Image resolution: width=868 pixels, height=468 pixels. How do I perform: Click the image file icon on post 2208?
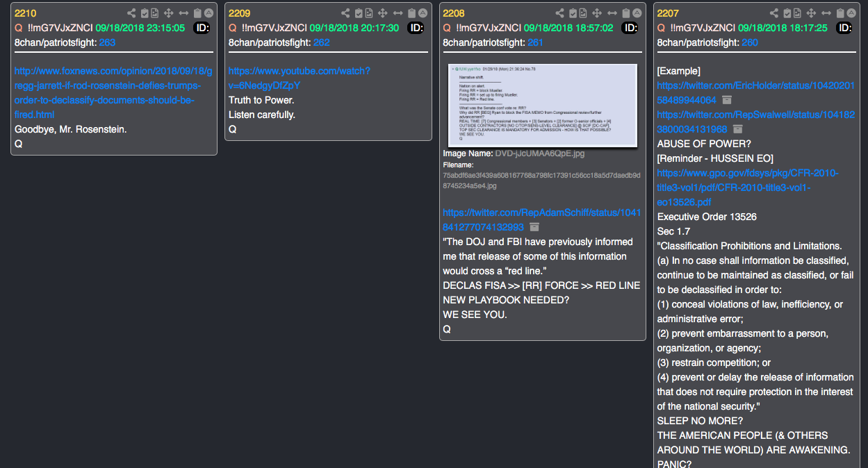pyautogui.click(x=583, y=13)
